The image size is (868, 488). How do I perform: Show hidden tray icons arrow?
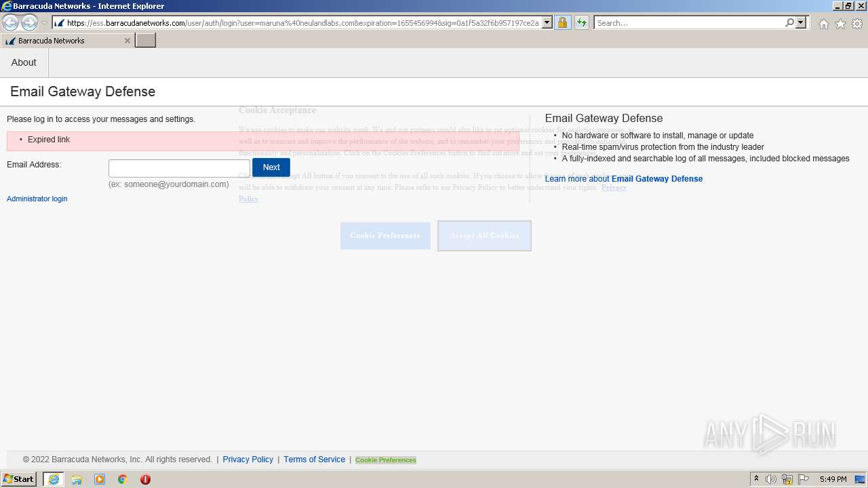756,479
